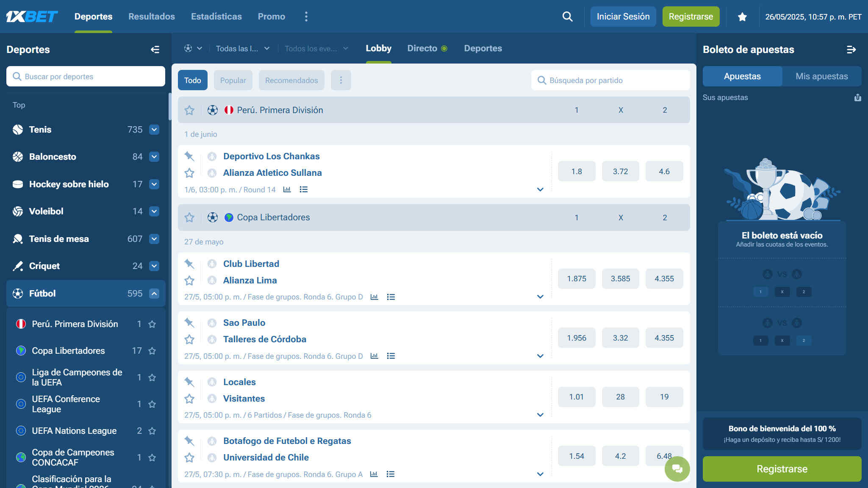Click the Tenis sport icon in sidebar
Screen dimensions: 868x488
click(x=18, y=130)
